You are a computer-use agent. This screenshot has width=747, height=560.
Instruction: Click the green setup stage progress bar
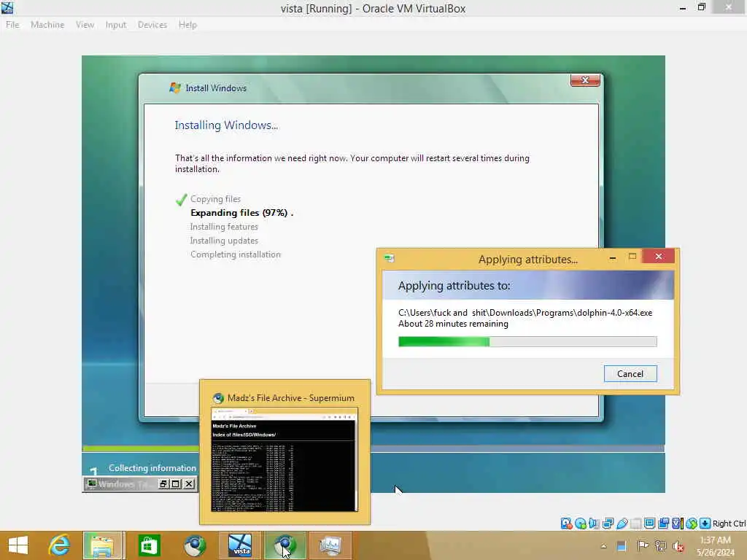[x=141, y=448]
